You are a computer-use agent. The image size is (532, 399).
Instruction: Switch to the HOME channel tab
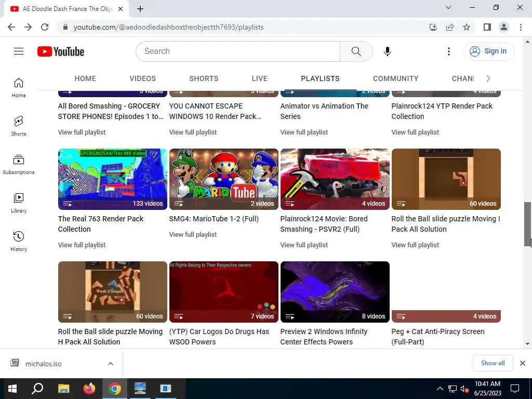point(85,79)
